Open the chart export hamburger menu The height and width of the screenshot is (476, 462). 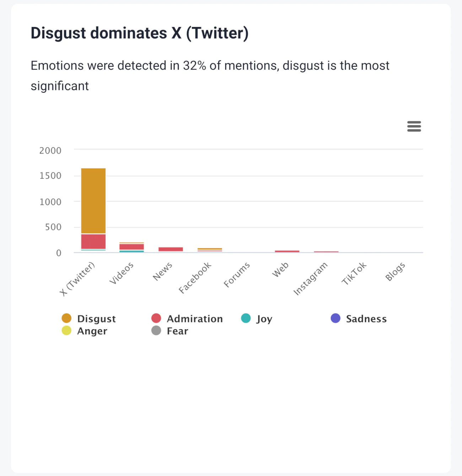pyautogui.click(x=414, y=127)
